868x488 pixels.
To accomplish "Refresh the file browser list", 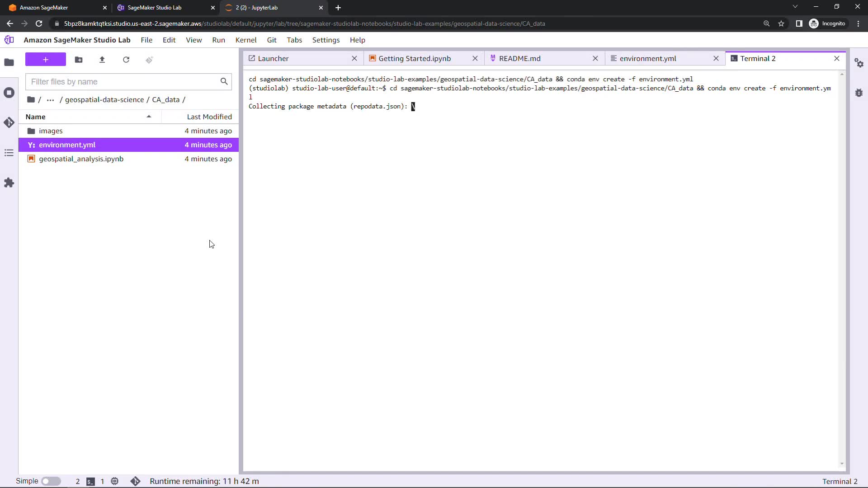I will tap(126, 60).
